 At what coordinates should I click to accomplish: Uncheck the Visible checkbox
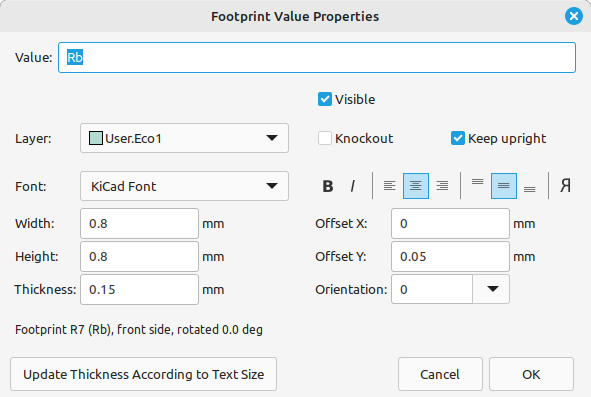pyautogui.click(x=325, y=100)
